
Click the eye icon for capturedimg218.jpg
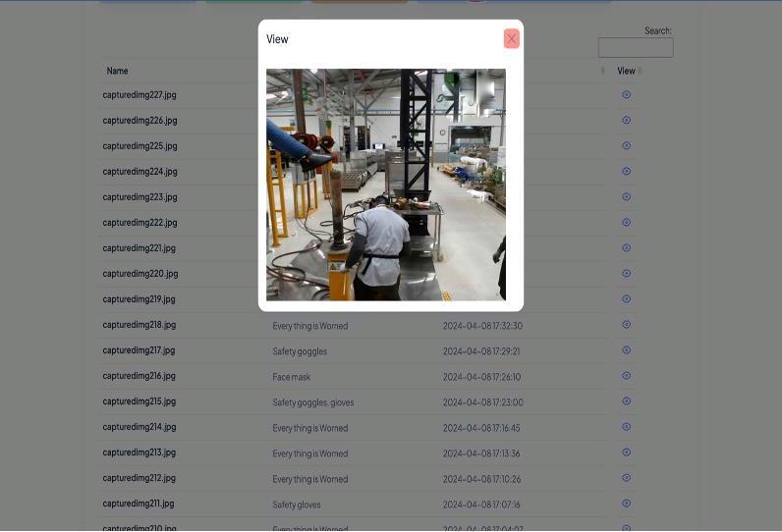(626, 325)
